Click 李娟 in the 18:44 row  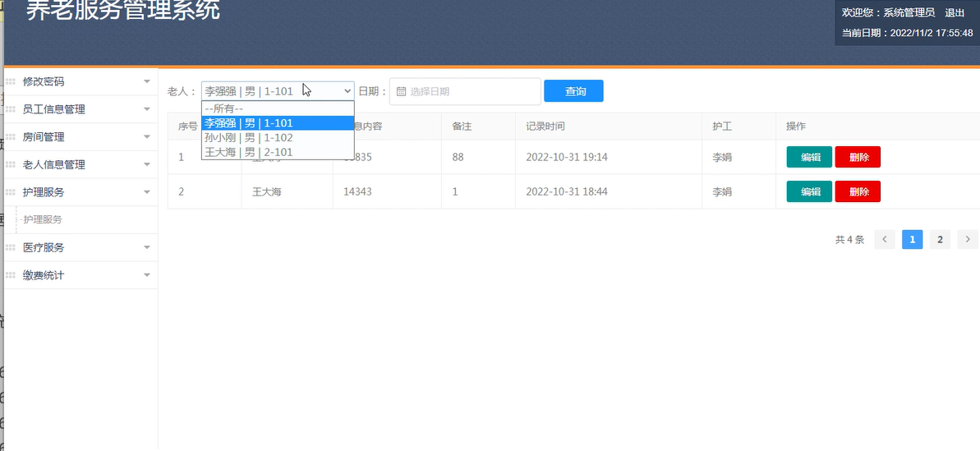pyautogui.click(x=722, y=191)
